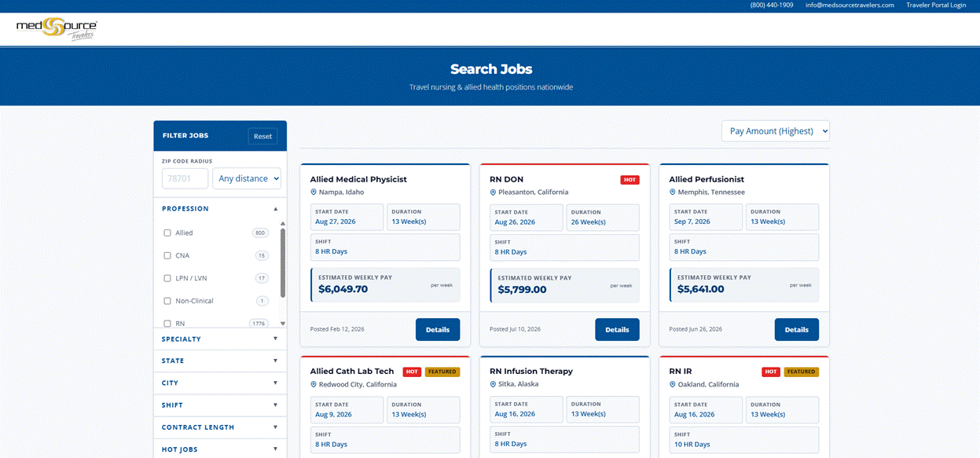The height and width of the screenshot is (458, 980).
Task: Click the RN DON job title
Action: click(x=506, y=180)
